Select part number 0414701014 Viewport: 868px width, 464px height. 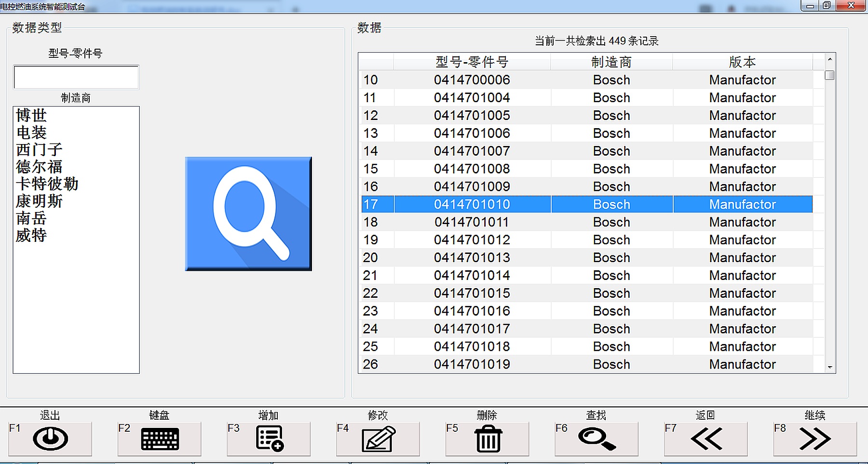point(472,276)
